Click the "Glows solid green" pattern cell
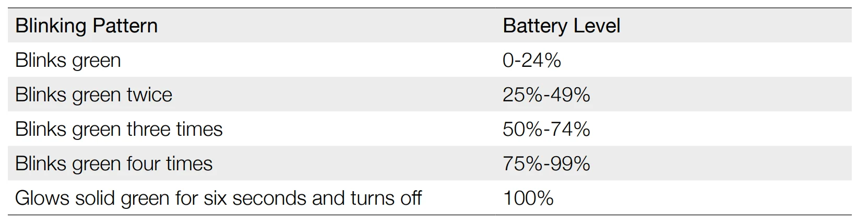This screenshot has width=868, height=223. click(218, 198)
